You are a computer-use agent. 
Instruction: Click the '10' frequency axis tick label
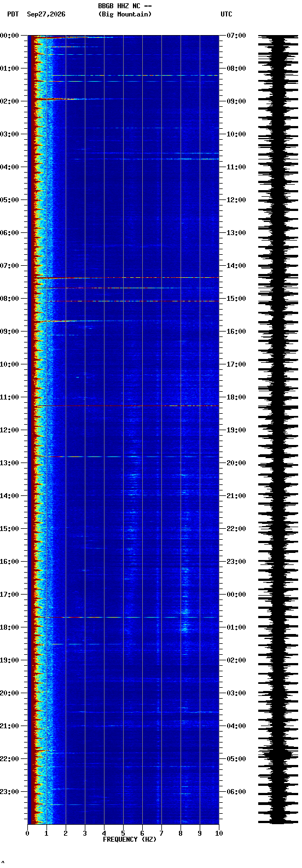(x=219, y=833)
